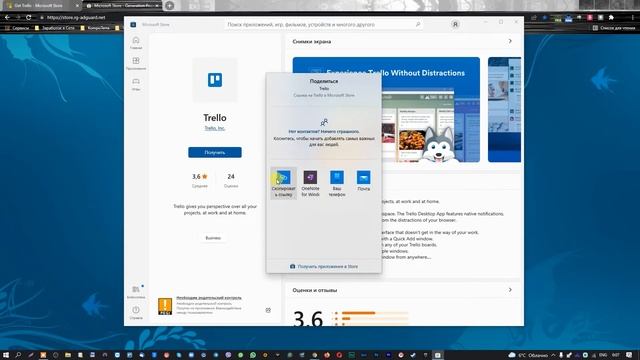Open the browser extensions puzzle icon
640x360 pixels.
pyautogui.click(x=611, y=18)
